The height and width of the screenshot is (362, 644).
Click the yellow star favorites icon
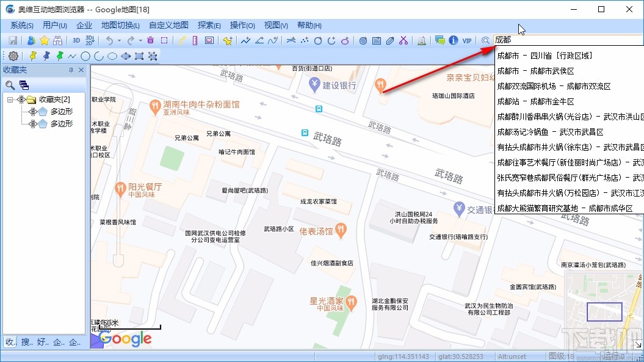(44, 40)
